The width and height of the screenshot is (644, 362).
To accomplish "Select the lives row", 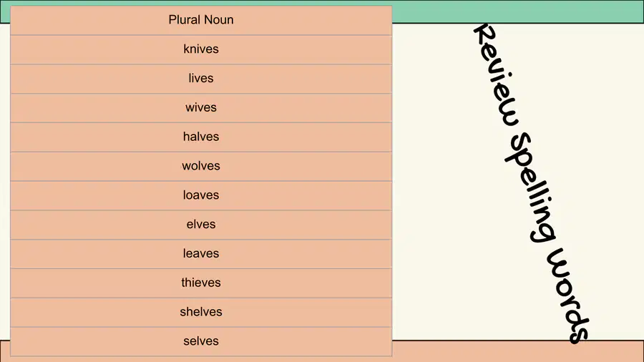I will 201,79.
